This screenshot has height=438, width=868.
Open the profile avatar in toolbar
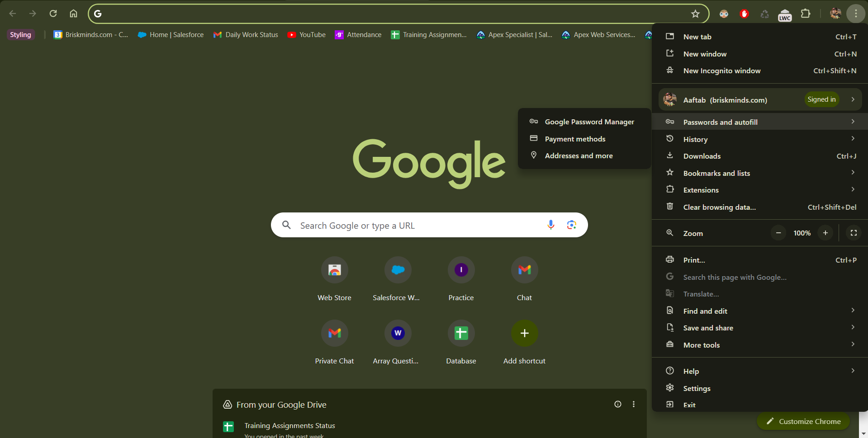pyautogui.click(x=835, y=14)
